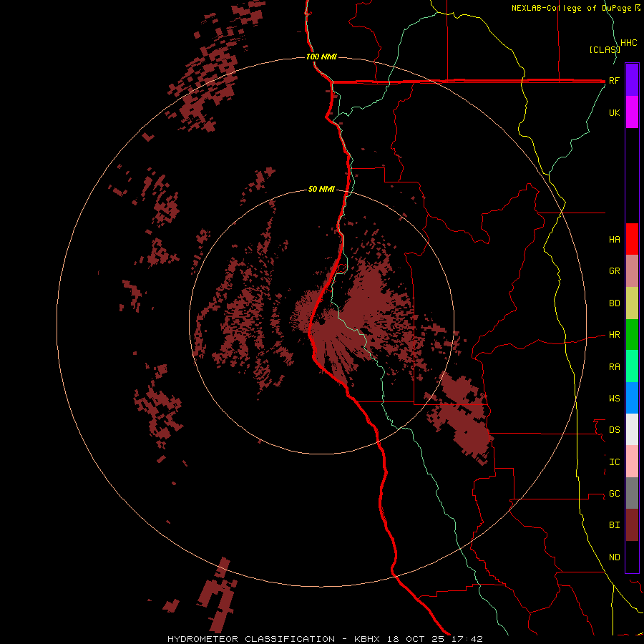Viewport: 644px width, 644px height.
Task: Pick the dark green HR legend swatch
Action: coord(632,335)
